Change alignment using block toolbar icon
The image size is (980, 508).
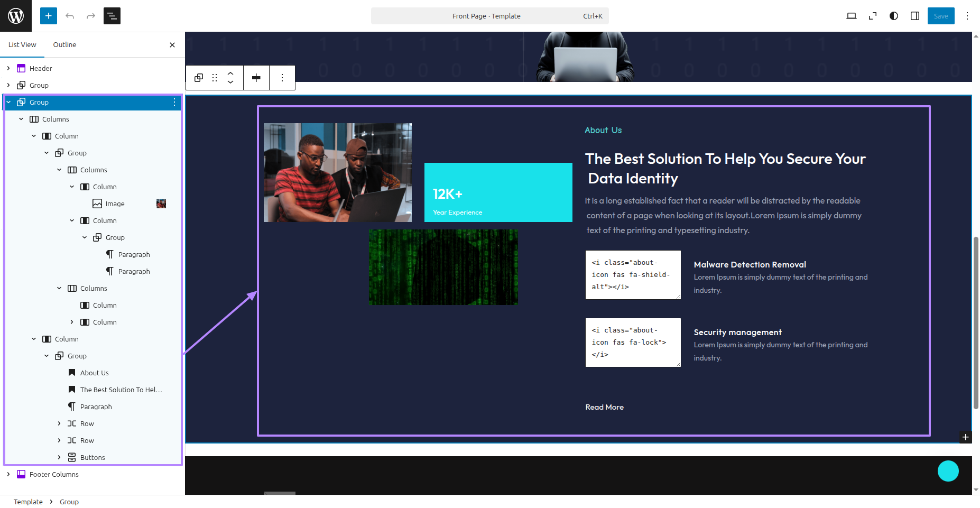256,78
